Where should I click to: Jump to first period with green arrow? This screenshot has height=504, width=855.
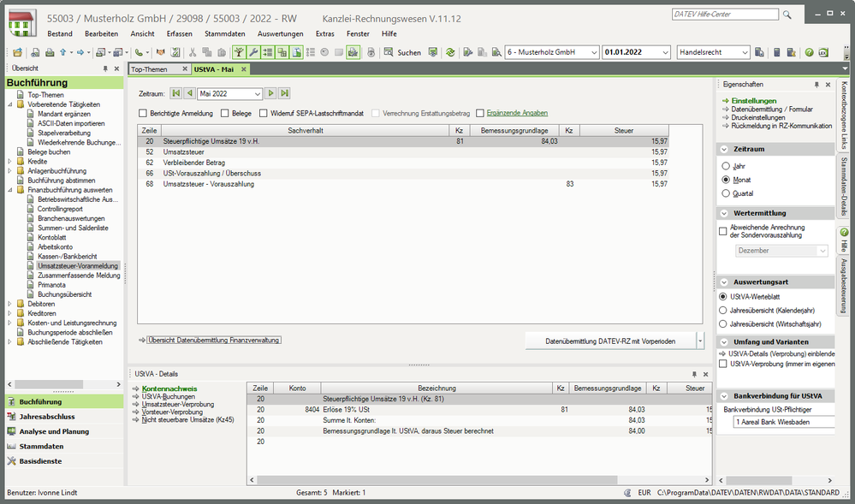(175, 93)
